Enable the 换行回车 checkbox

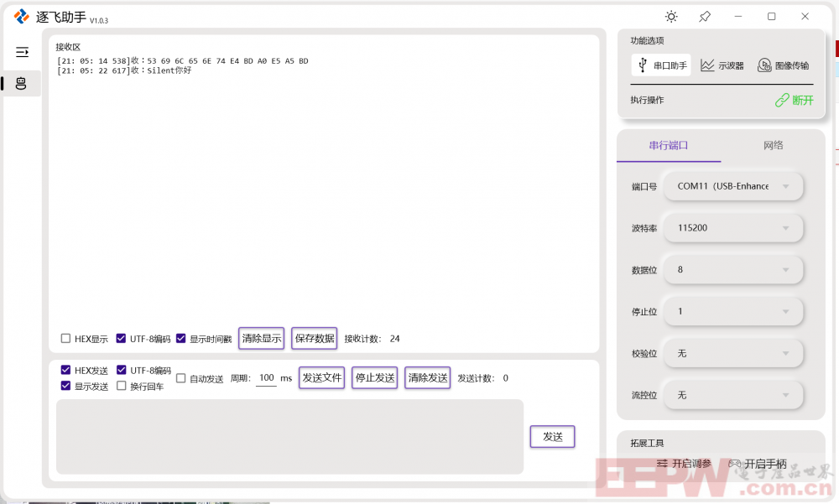122,385
